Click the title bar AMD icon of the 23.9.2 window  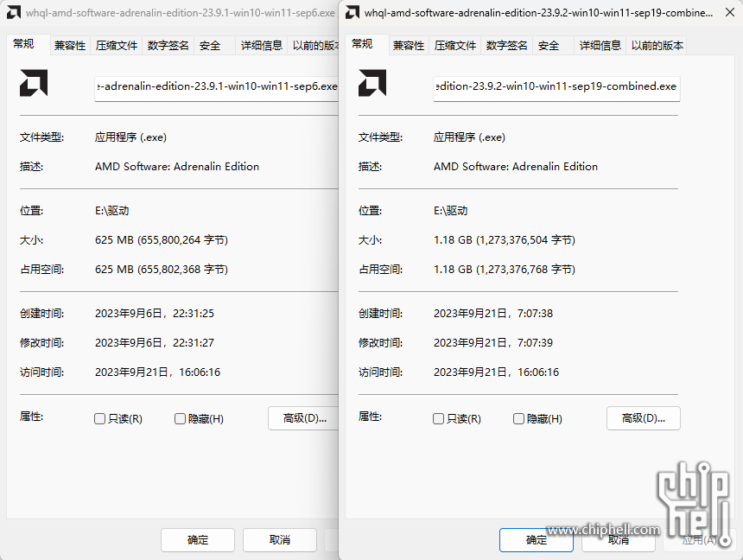(352, 13)
